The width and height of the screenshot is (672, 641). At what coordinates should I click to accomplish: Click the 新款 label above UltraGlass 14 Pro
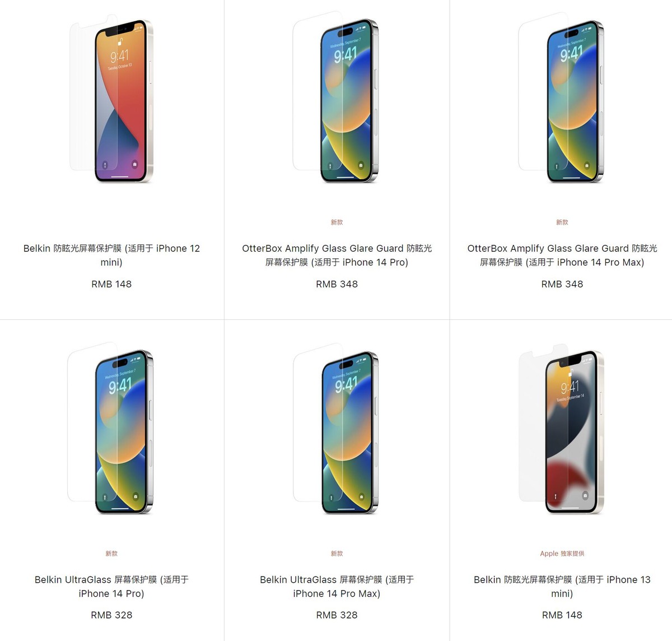(x=111, y=554)
